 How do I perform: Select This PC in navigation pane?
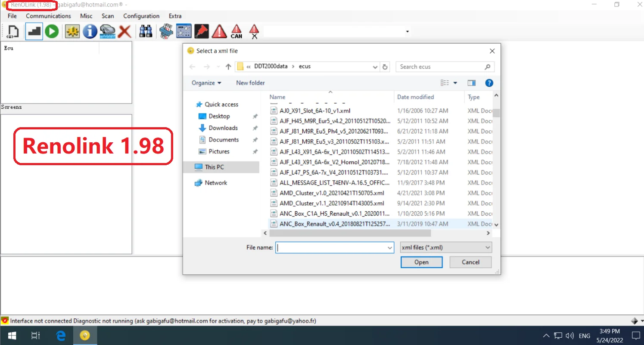click(221, 167)
